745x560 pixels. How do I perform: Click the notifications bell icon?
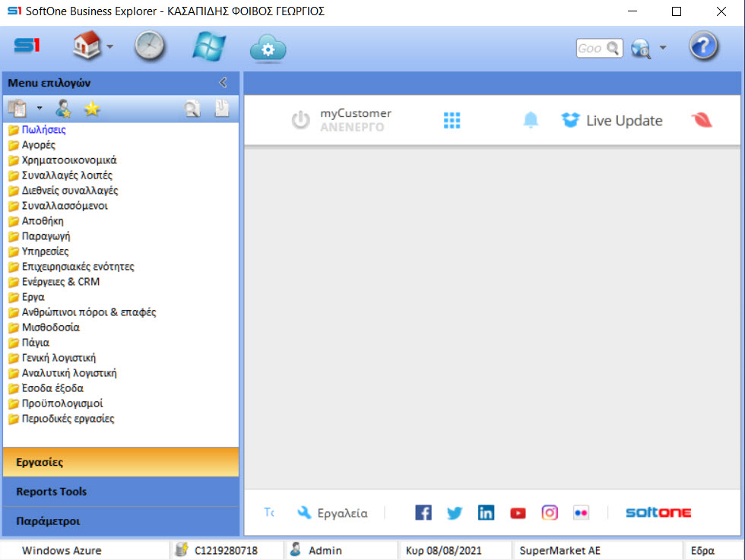531,120
